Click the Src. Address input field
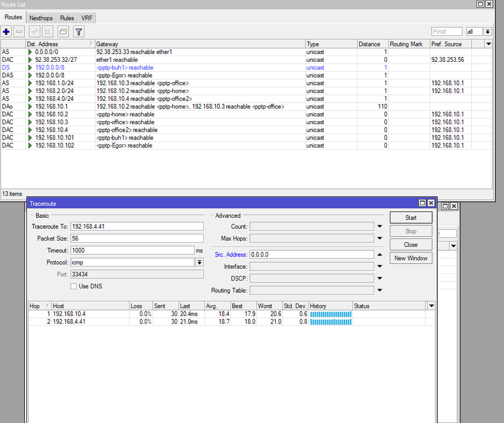The width and height of the screenshot is (504, 423). point(312,254)
